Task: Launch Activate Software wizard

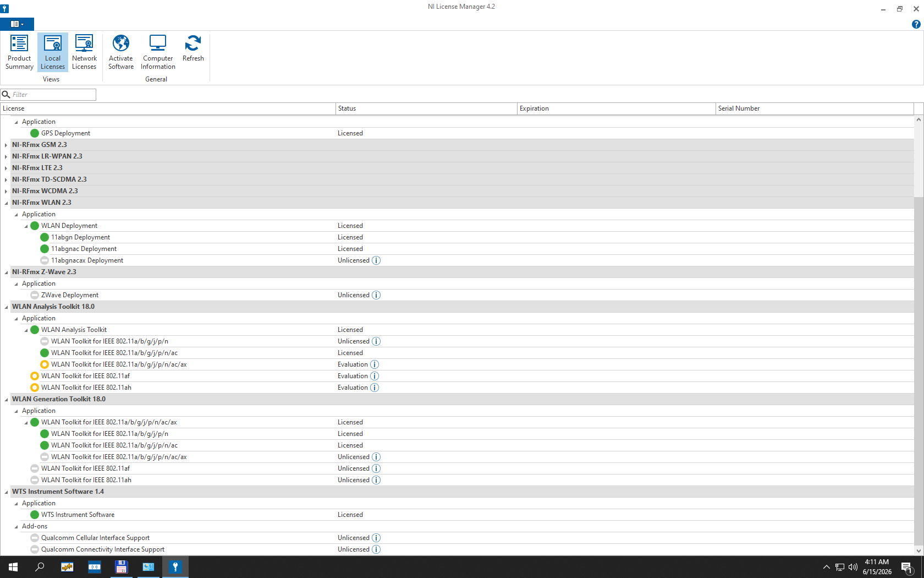Action: [x=121, y=52]
